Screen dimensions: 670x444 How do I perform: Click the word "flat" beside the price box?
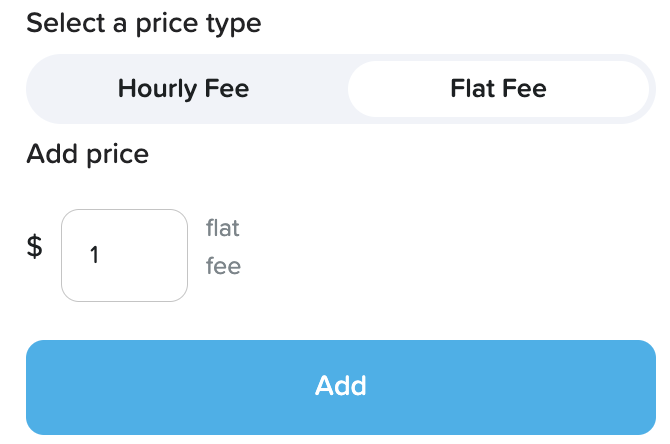coord(223,228)
